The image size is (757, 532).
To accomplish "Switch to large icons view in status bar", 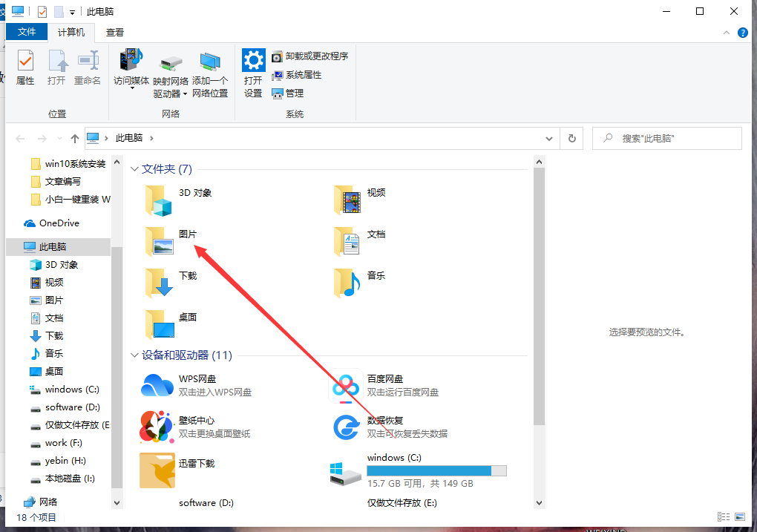I will point(741,517).
